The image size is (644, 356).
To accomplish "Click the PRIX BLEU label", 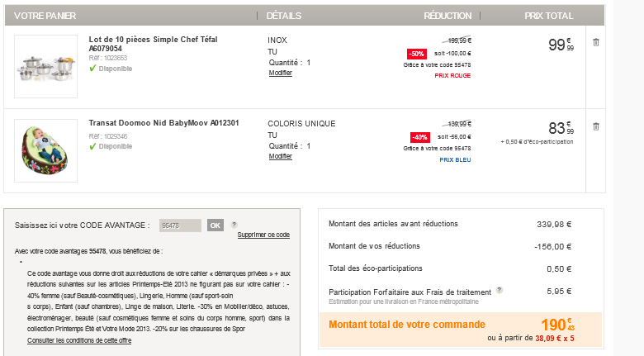I will click(455, 159).
